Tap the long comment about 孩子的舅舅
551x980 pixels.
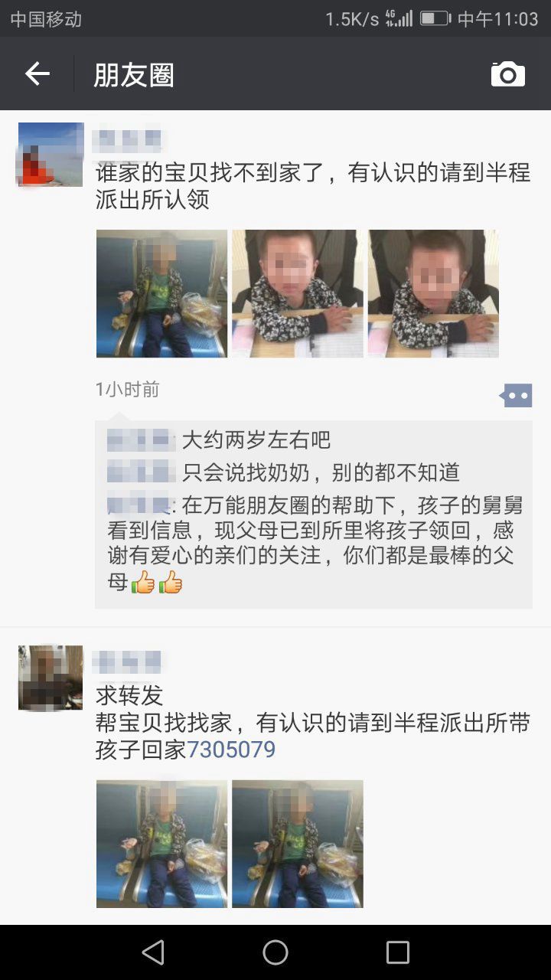point(314,544)
